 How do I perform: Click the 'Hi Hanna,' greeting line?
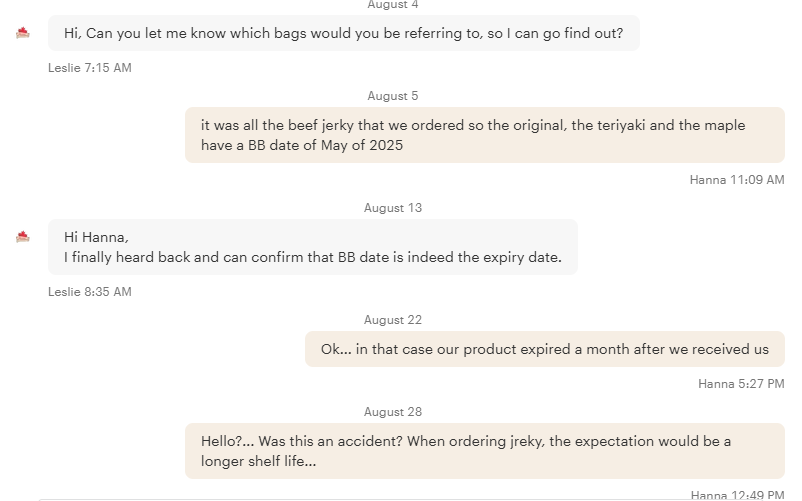point(96,237)
